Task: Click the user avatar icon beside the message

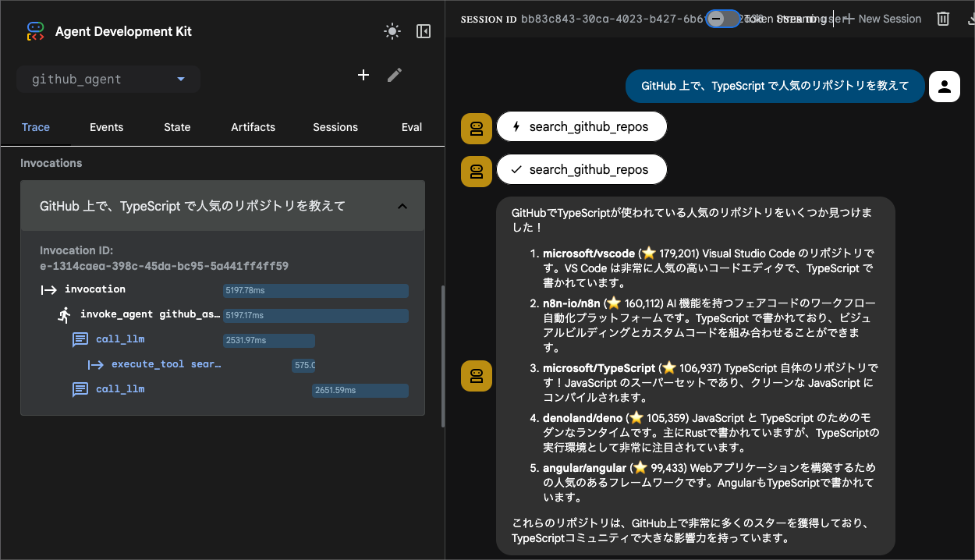Action: point(944,87)
